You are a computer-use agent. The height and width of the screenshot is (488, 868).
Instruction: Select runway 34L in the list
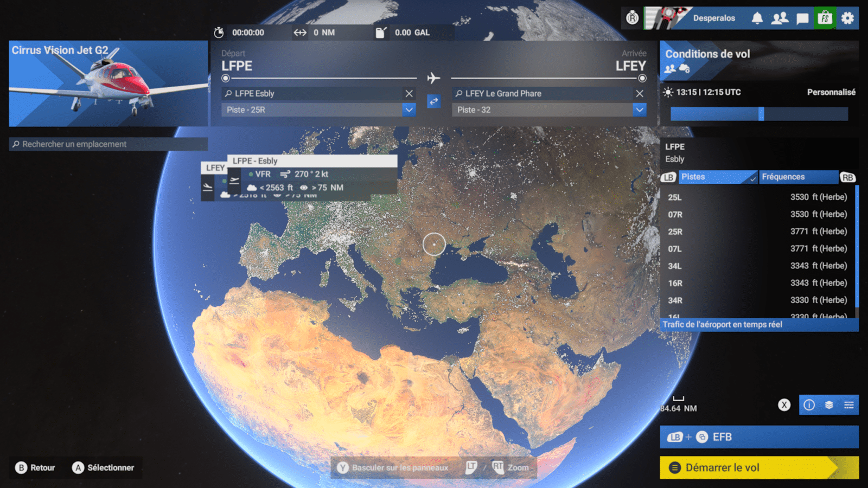(757, 266)
